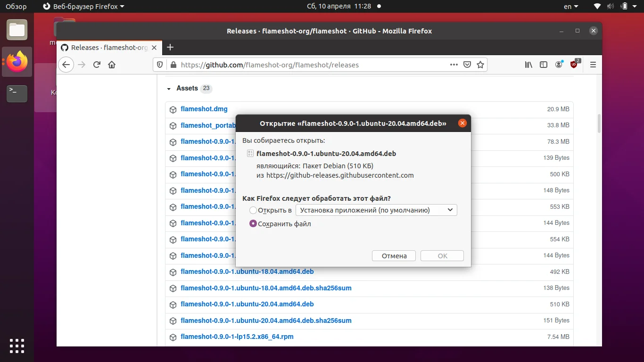Select the "Сохранить файл" radio button
Screen dimensions: 644x362
253,223
